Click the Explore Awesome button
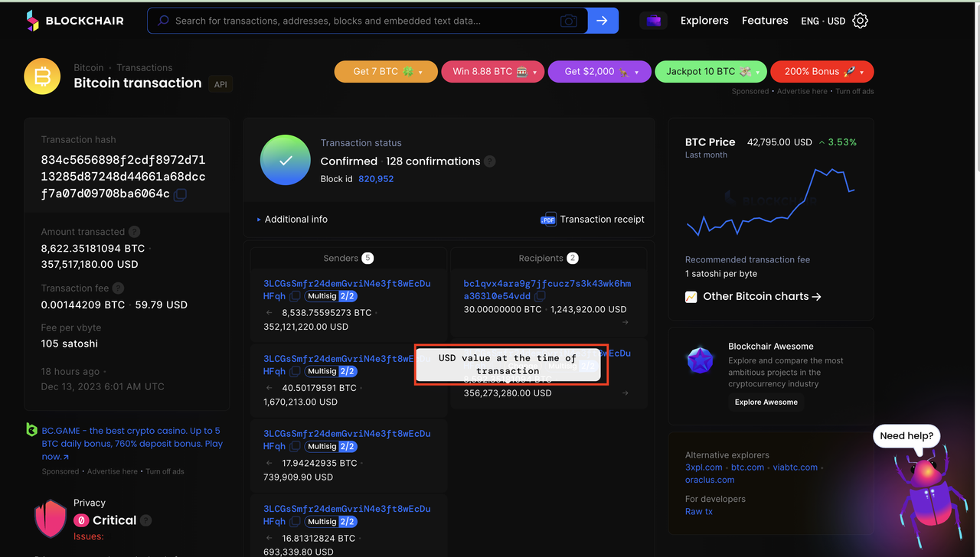Image resolution: width=980 pixels, height=557 pixels. click(x=766, y=402)
